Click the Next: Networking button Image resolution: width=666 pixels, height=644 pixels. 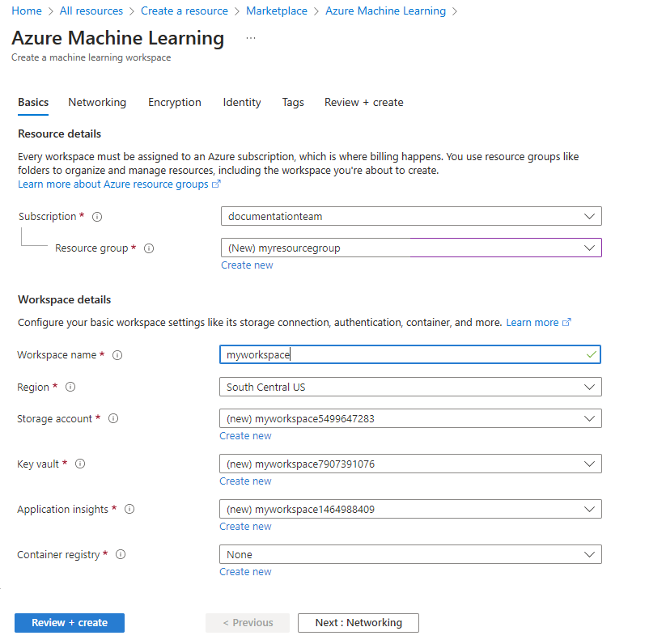point(358,623)
